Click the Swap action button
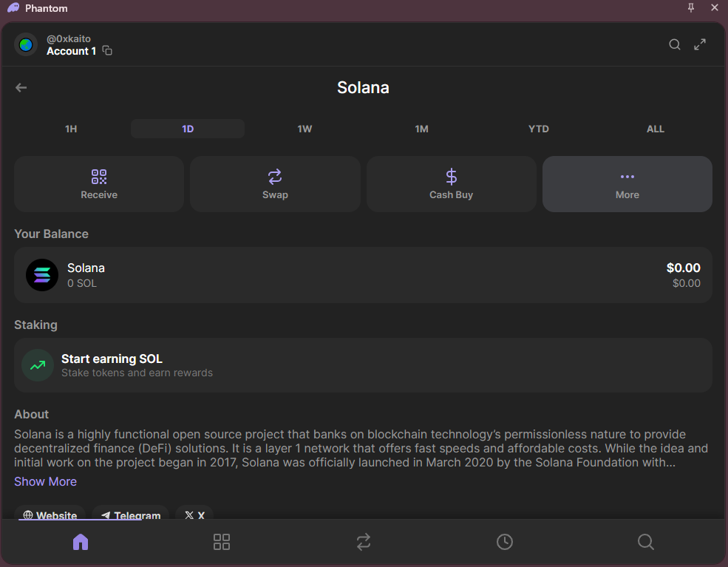Image resolution: width=728 pixels, height=567 pixels. click(x=275, y=184)
